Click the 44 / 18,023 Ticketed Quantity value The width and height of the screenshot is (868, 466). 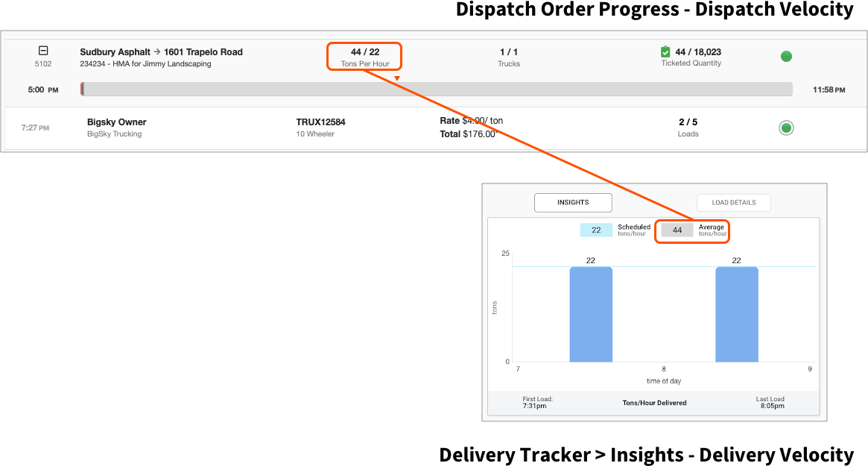[x=698, y=52]
